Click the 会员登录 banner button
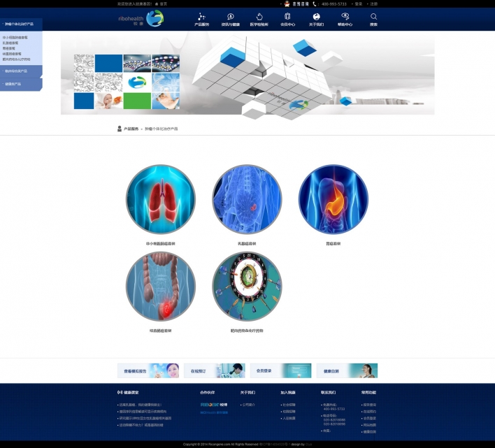 click(x=280, y=370)
